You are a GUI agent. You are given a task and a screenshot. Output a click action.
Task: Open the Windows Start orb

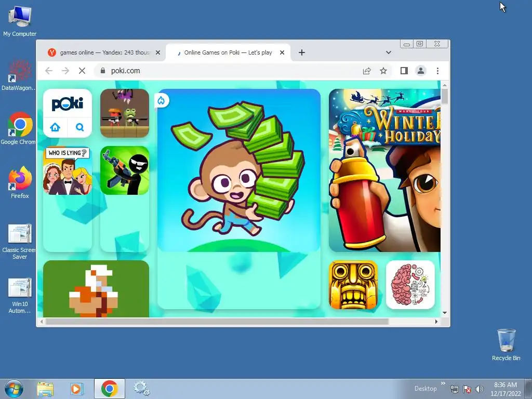pos(14,389)
